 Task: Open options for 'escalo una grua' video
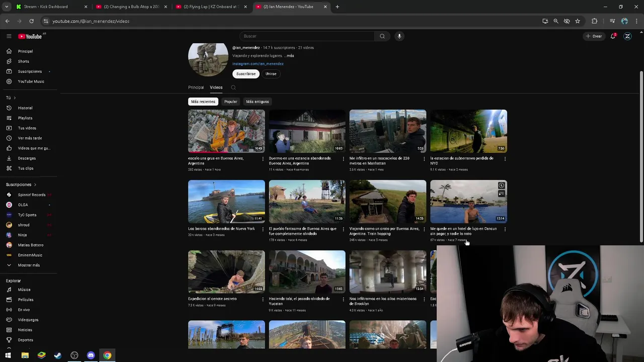[263, 159]
